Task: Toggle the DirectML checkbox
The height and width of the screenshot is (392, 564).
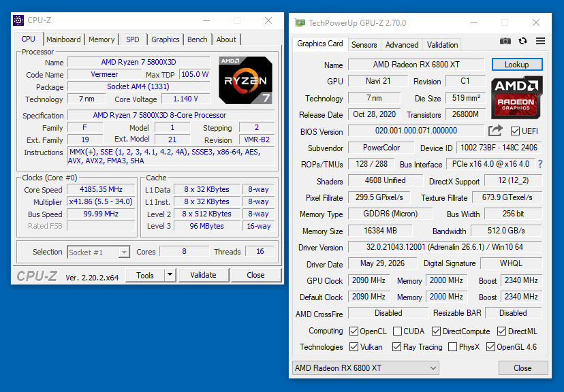Action: coord(501,331)
